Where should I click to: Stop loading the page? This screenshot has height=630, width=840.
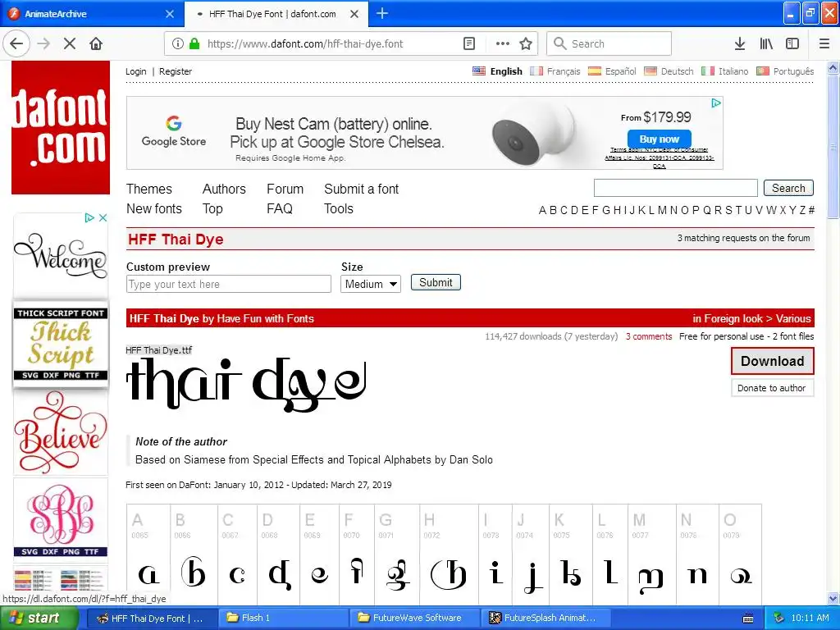point(70,43)
